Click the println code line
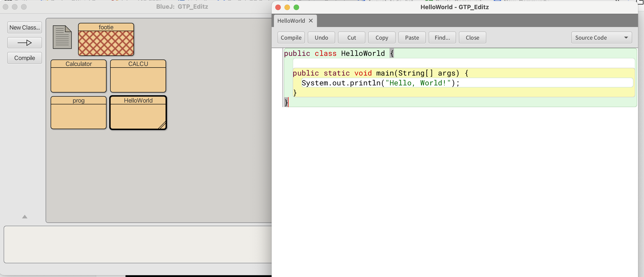This screenshot has height=277, width=644. click(x=380, y=83)
